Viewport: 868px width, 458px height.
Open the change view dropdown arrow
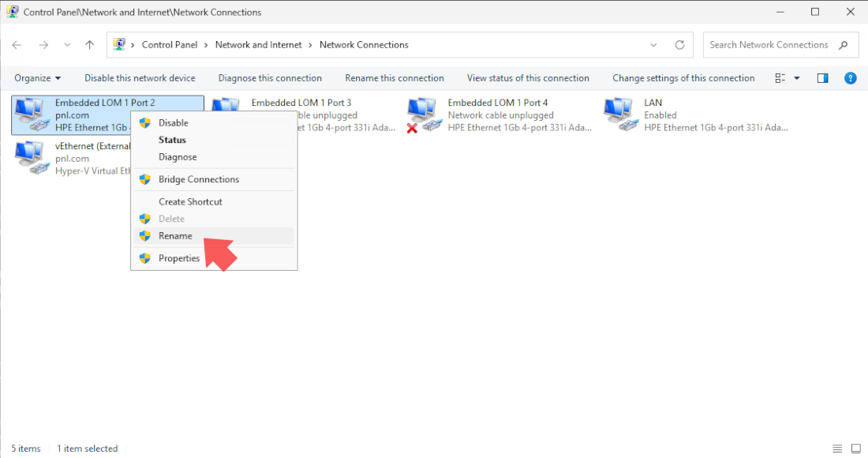(796, 78)
